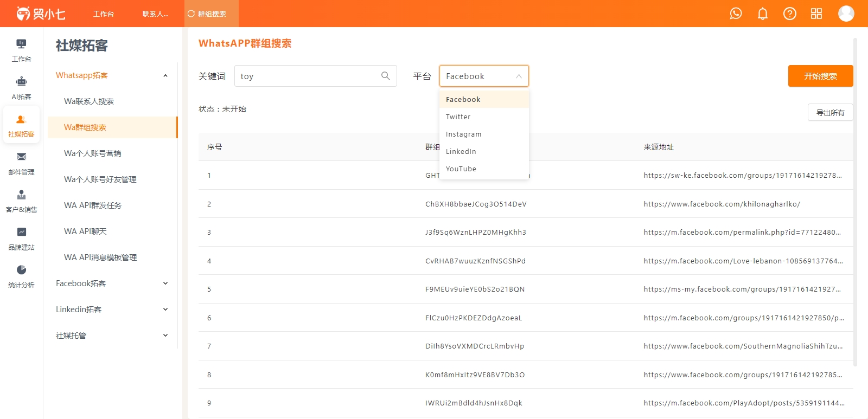The image size is (868, 419).
Task: Open the WhatsApp icon in header
Action: 736,14
